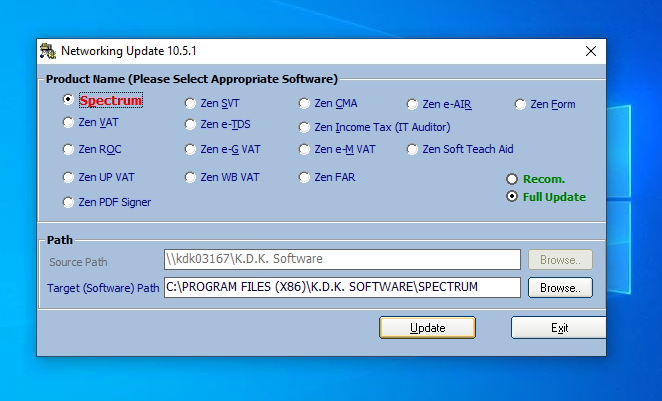Click the 'Product Name (Please Select Appropriate Software)' heading

(x=192, y=79)
